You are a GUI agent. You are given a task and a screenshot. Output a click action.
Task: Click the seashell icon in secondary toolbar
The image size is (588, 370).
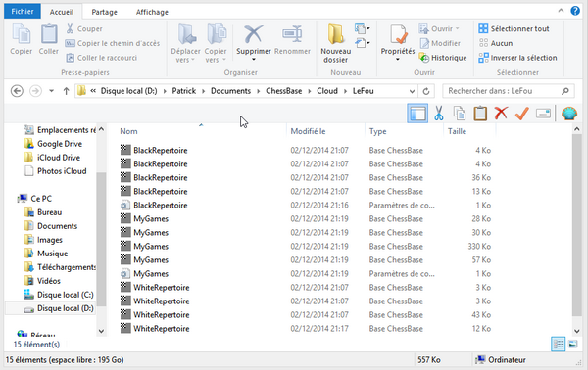[x=568, y=114]
